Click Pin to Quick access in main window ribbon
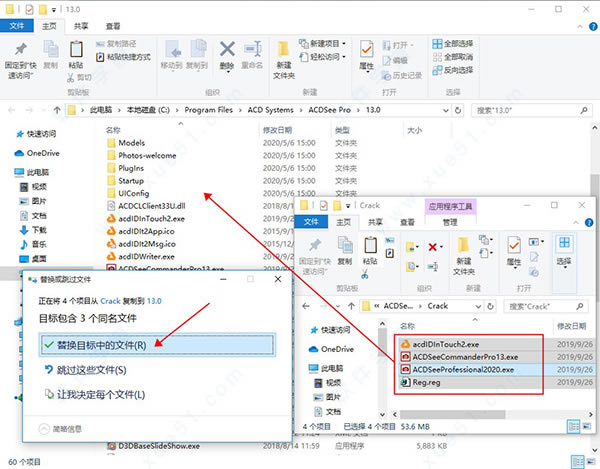 (x=21, y=60)
